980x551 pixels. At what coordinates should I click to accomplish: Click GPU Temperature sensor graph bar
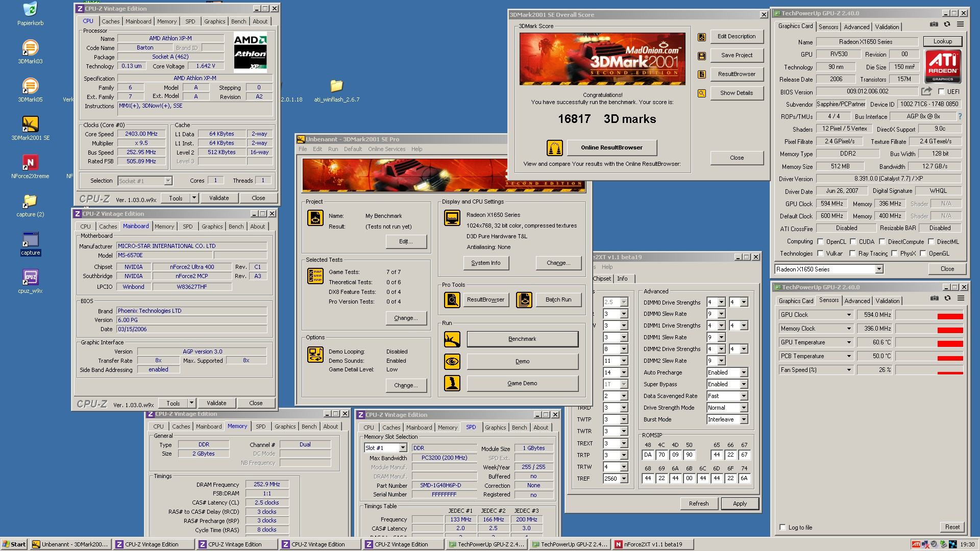[929, 342]
